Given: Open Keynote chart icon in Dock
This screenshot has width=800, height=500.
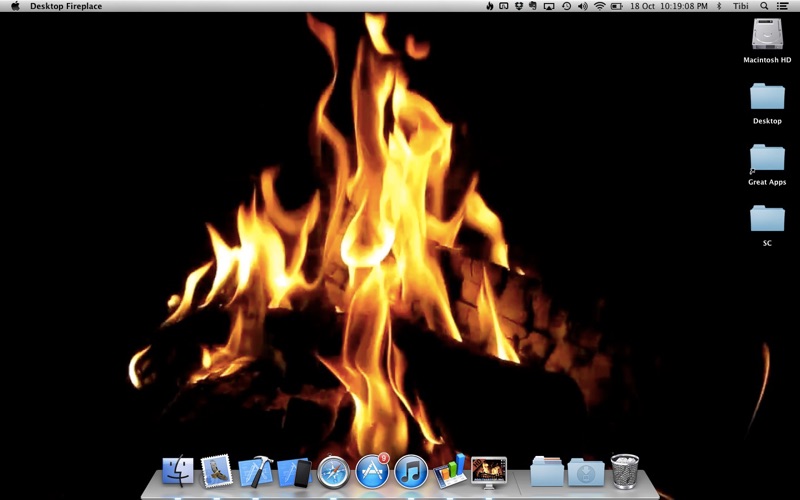Looking at the screenshot, I should tap(450, 471).
